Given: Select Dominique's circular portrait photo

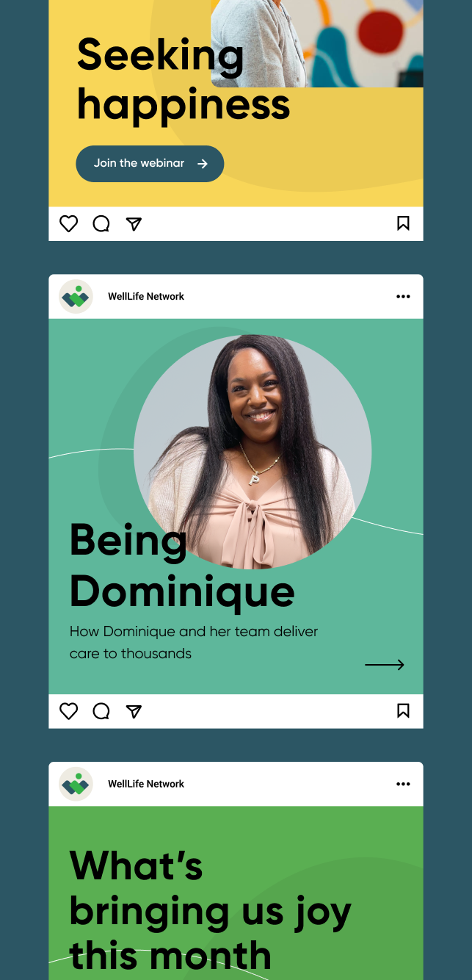Looking at the screenshot, I should (x=253, y=452).
